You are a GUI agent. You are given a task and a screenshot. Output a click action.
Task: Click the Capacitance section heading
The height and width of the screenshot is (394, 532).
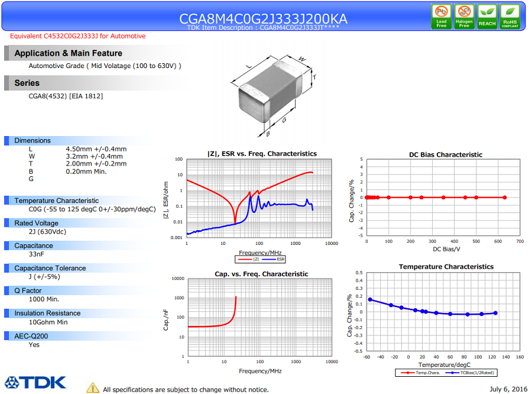pos(34,246)
